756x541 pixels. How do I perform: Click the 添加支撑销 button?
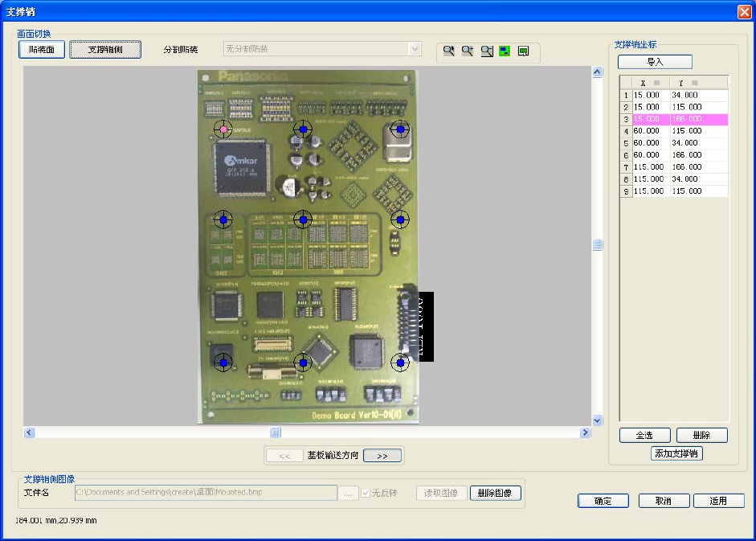tap(676, 453)
